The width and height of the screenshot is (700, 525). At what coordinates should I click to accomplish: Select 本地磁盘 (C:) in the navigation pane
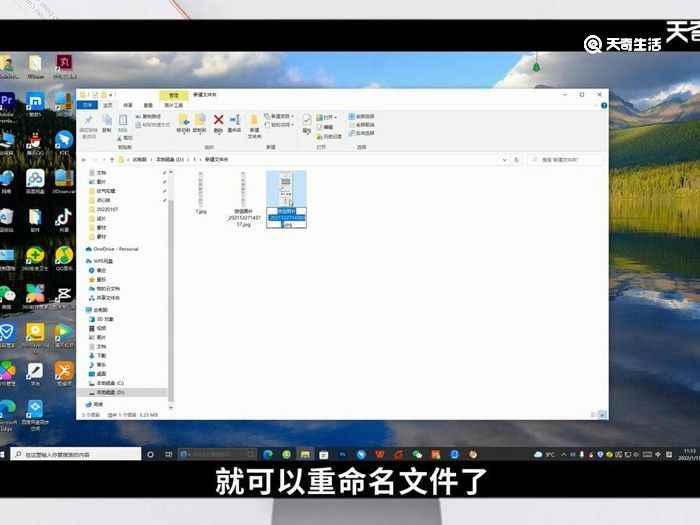(x=107, y=383)
